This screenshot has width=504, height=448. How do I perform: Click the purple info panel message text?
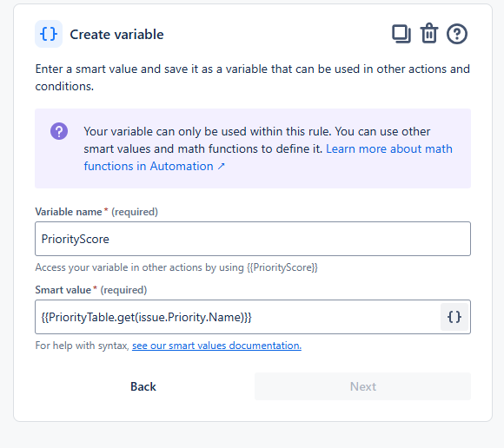(x=268, y=148)
